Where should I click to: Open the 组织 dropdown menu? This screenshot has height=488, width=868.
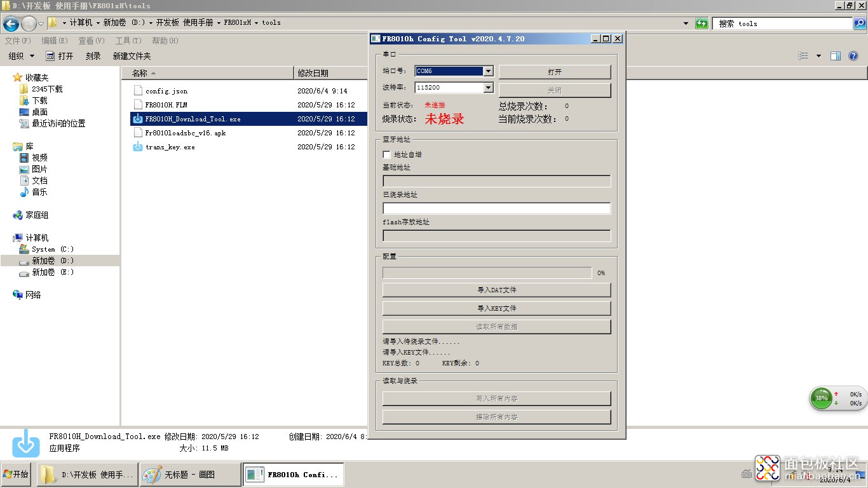point(22,56)
